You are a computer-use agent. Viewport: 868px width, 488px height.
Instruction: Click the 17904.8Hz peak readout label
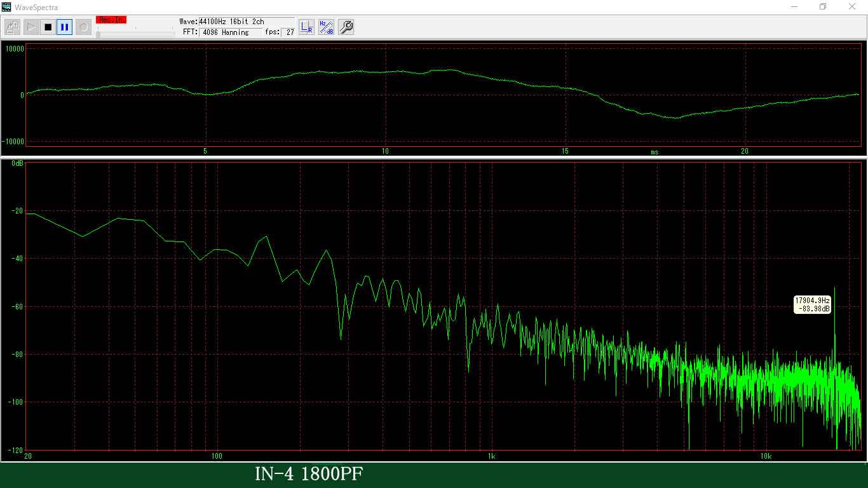813,304
